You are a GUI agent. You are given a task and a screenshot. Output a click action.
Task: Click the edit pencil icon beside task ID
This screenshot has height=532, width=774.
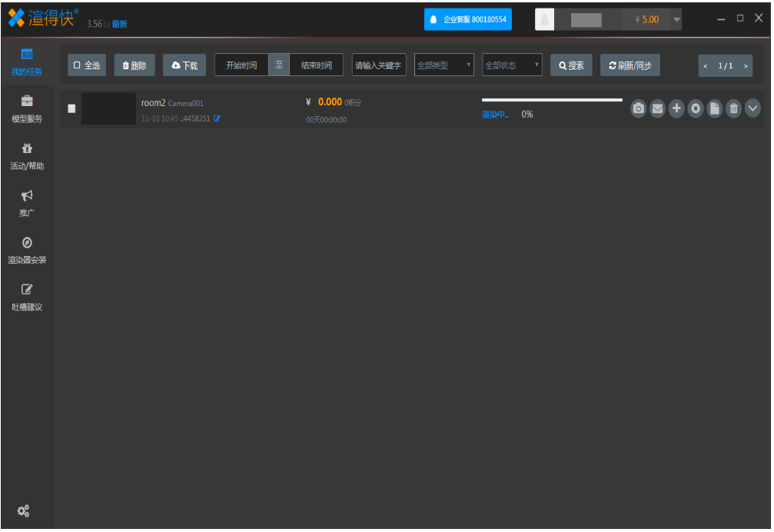pyautogui.click(x=217, y=118)
